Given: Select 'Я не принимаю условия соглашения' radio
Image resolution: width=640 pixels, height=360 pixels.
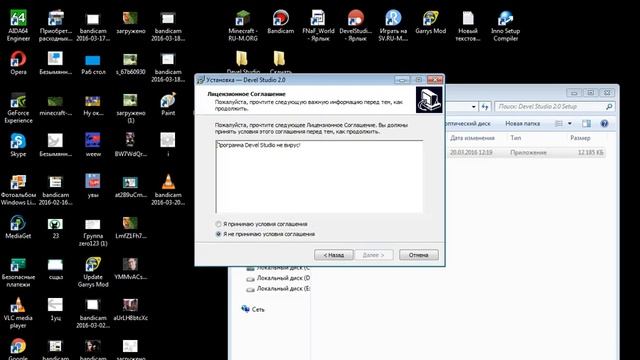Looking at the screenshot, I should [218, 234].
